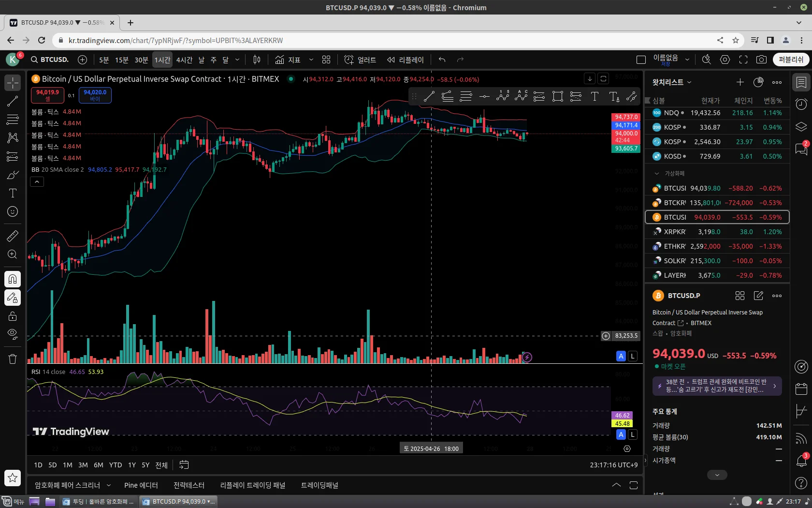Enter fullscreen chart mode

743,60
